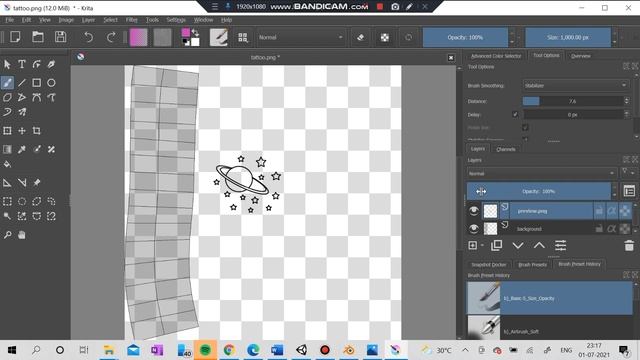Image resolution: width=640 pixels, height=360 pixels.
Task: Expand the add layer dropdown arrow
Action: tap(482, 245)
